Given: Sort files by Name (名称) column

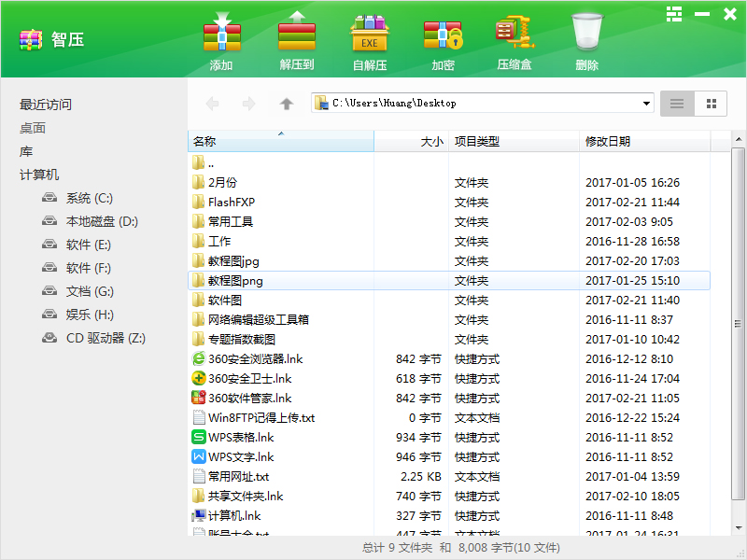Looking at the screenshot, I should point(280,142).
